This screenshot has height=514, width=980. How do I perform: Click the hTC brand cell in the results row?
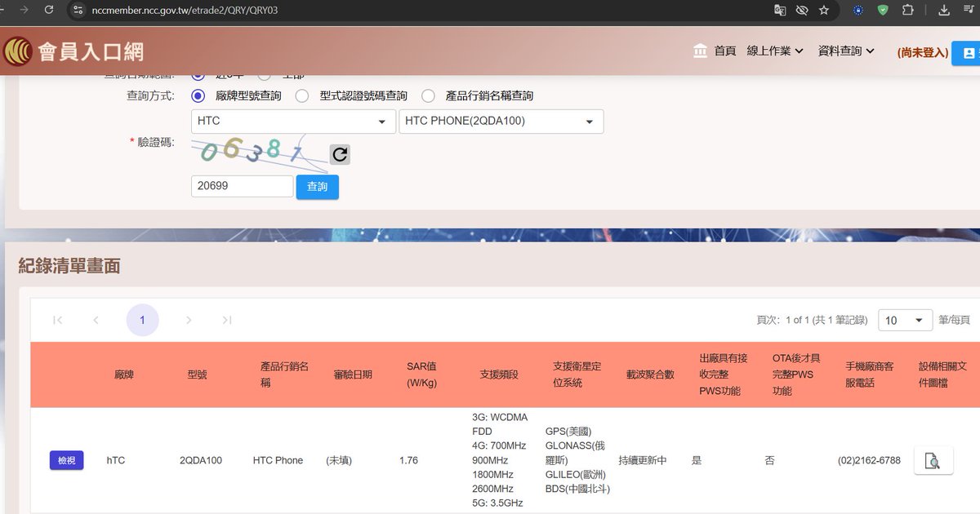pos(116,460)
